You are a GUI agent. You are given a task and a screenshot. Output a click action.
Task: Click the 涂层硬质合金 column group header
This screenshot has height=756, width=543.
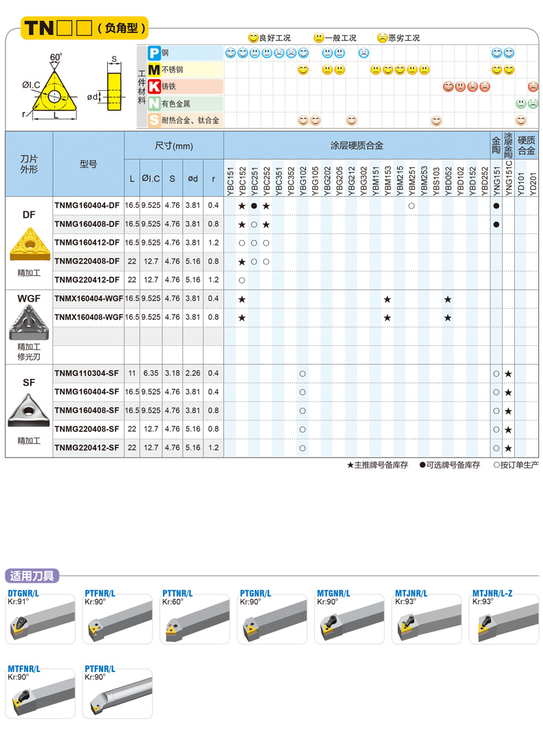pyautogui.click(x=357, y=146)
